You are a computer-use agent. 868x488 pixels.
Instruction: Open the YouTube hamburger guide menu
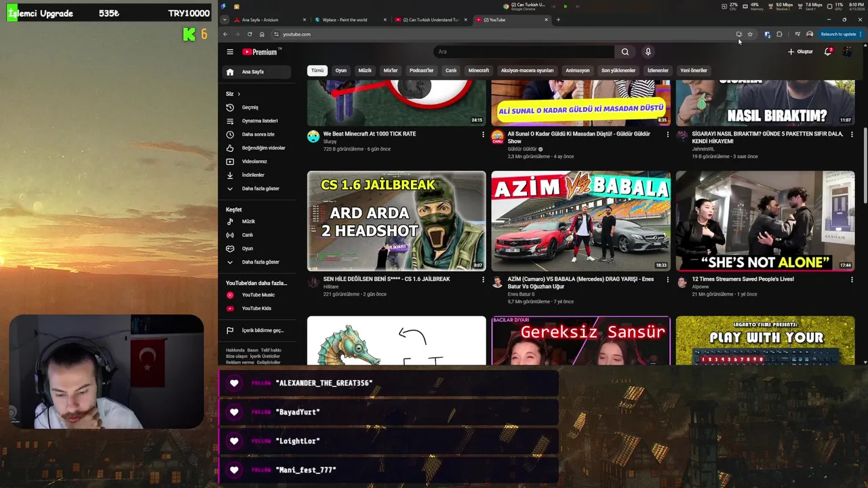[x=230, y=52]
